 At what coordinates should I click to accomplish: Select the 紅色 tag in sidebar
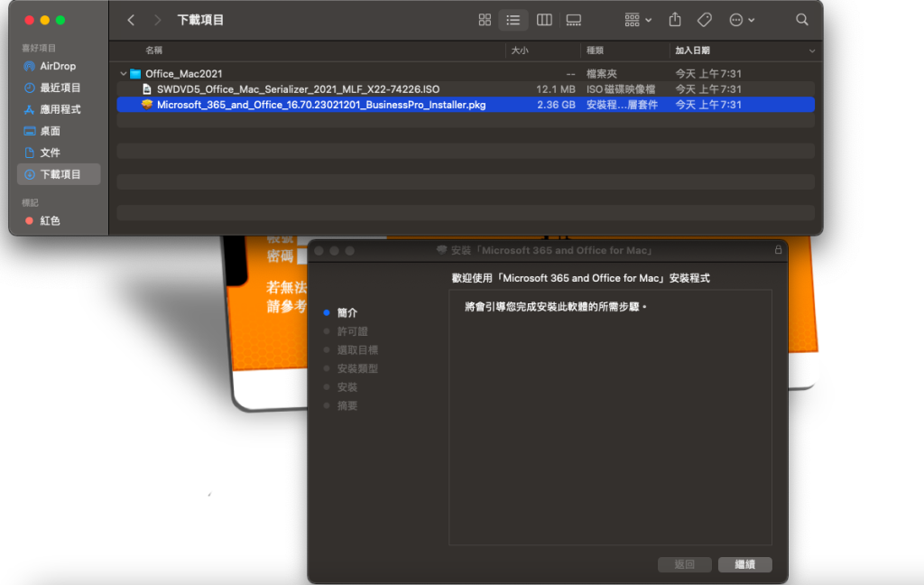coord(59,220)
